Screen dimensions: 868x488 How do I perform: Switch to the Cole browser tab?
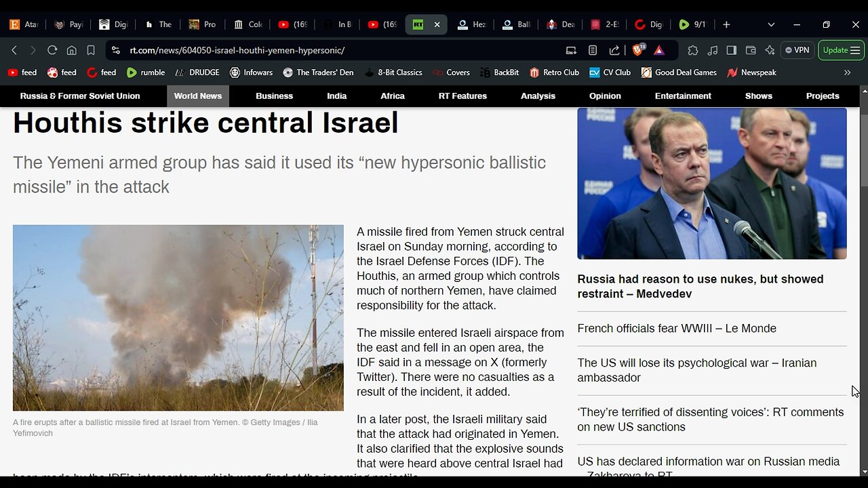[x=248, y=24]
